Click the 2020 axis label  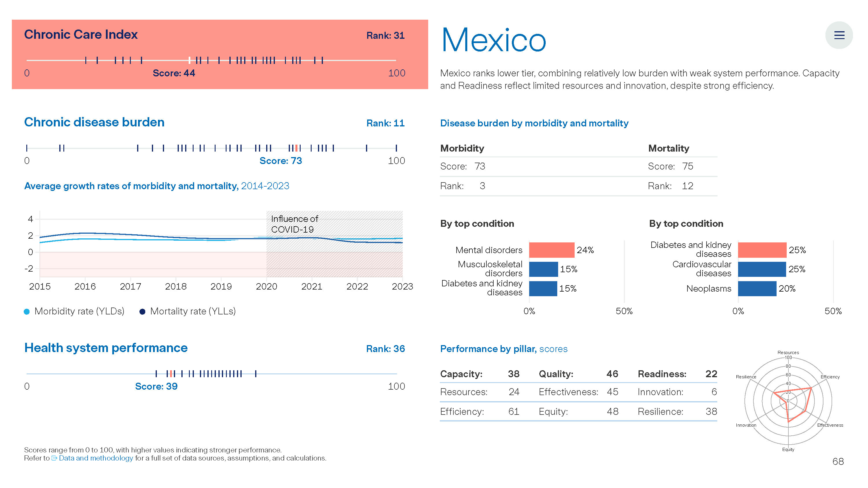point(266,287)
